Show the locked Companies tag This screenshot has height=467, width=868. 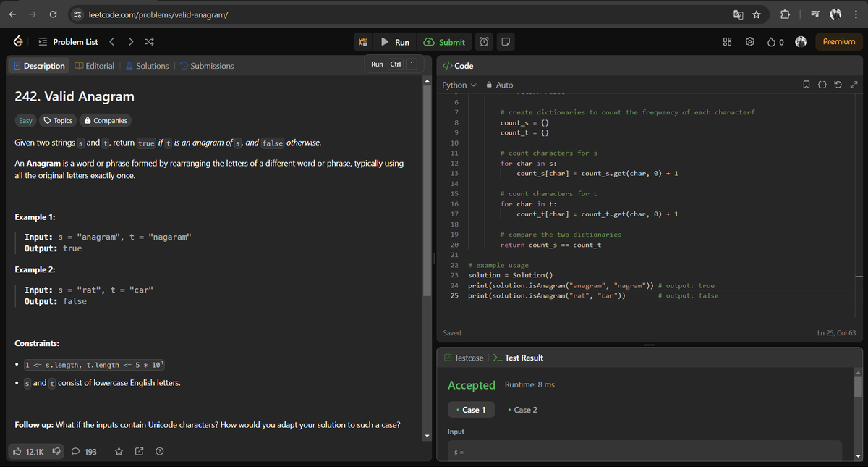pyautogui.click(x=106, y=121)
